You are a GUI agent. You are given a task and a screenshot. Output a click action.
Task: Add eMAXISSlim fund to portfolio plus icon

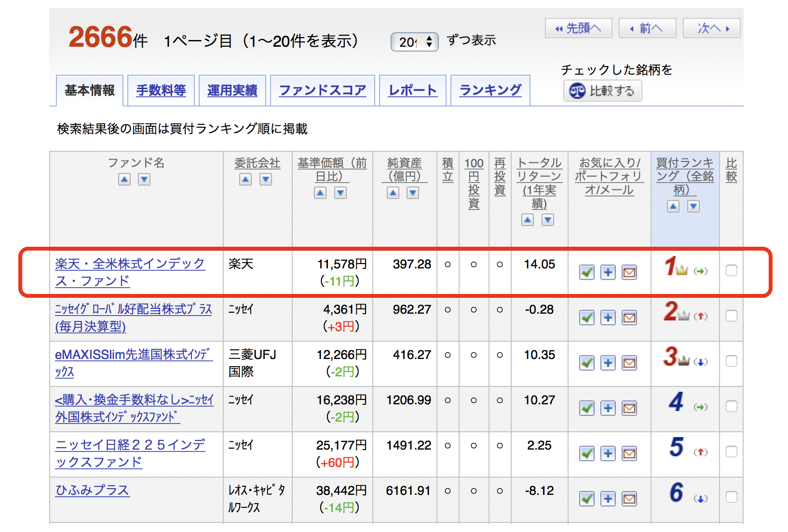[608, 363]
